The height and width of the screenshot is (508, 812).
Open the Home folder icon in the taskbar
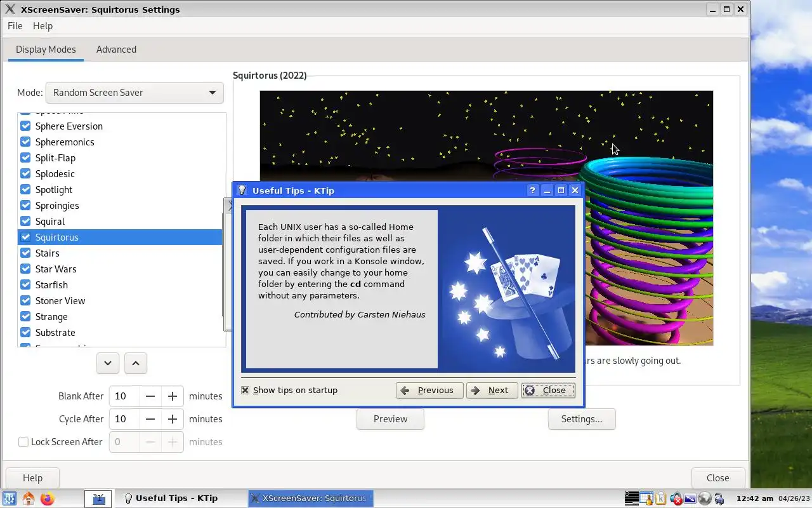29,498
